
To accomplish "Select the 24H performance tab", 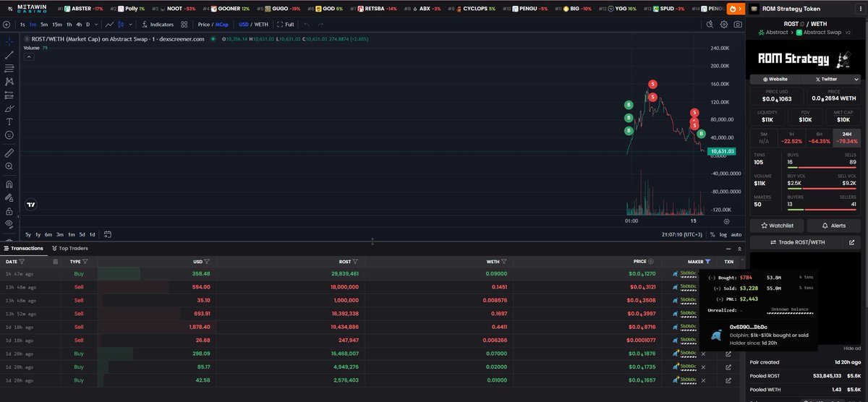I will [x=847, y=137].
